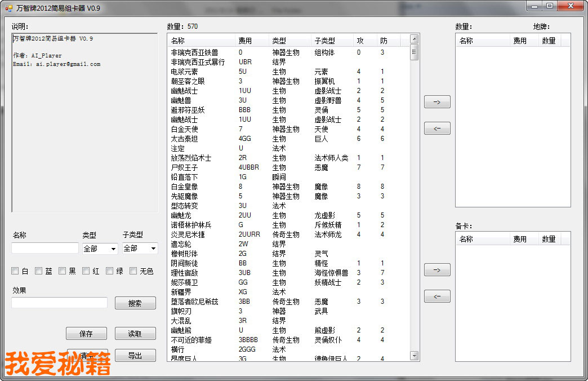Click lower left-arrow button to remove from sideboard
This screenshot has width=588, height=381.
(437, 296)
